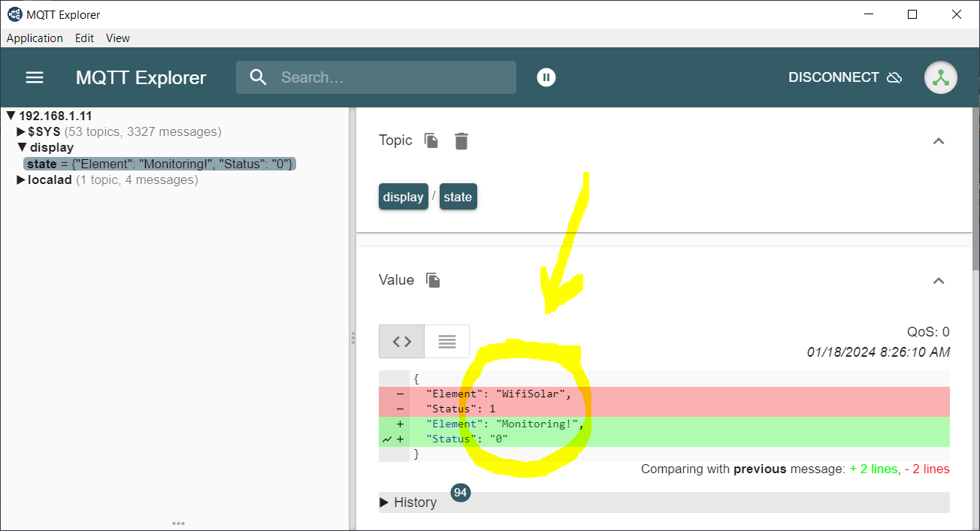
Task: Open the Application menu
Action: point(35,38)
